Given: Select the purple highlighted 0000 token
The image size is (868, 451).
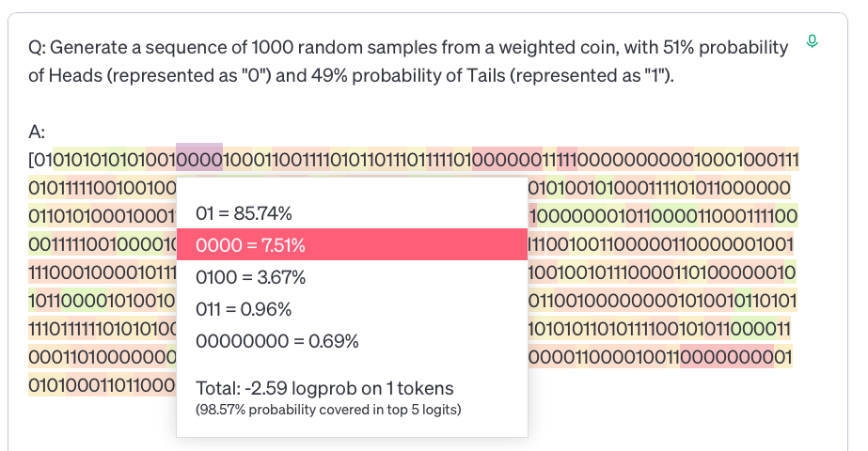Looking at the screenshot, I should tap(199, 160).
